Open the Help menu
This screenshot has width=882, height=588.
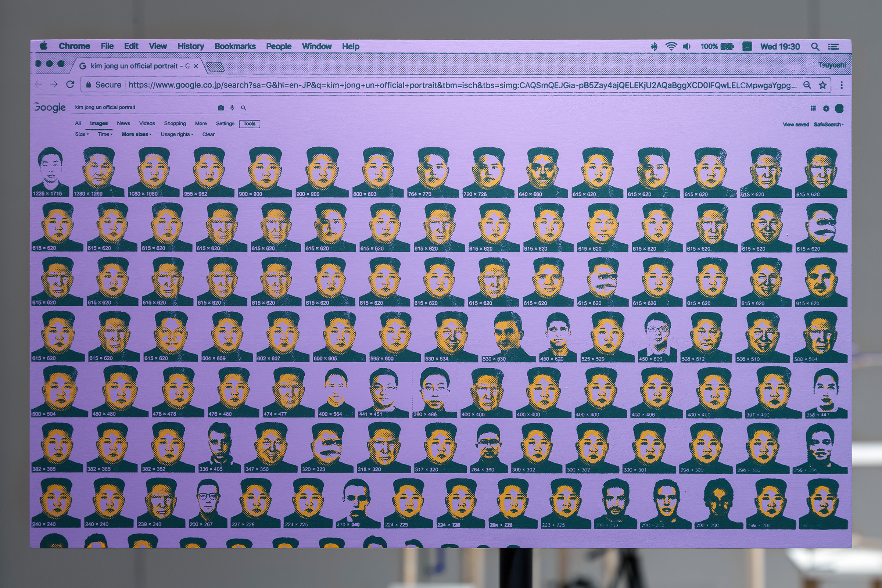351,47
